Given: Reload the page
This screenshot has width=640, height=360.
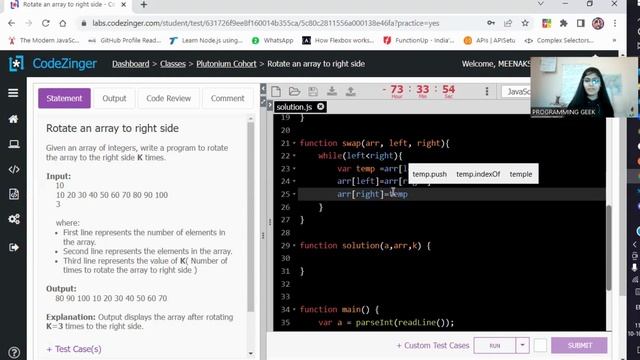Looking at the screenshot, I should tap(45, 23).
